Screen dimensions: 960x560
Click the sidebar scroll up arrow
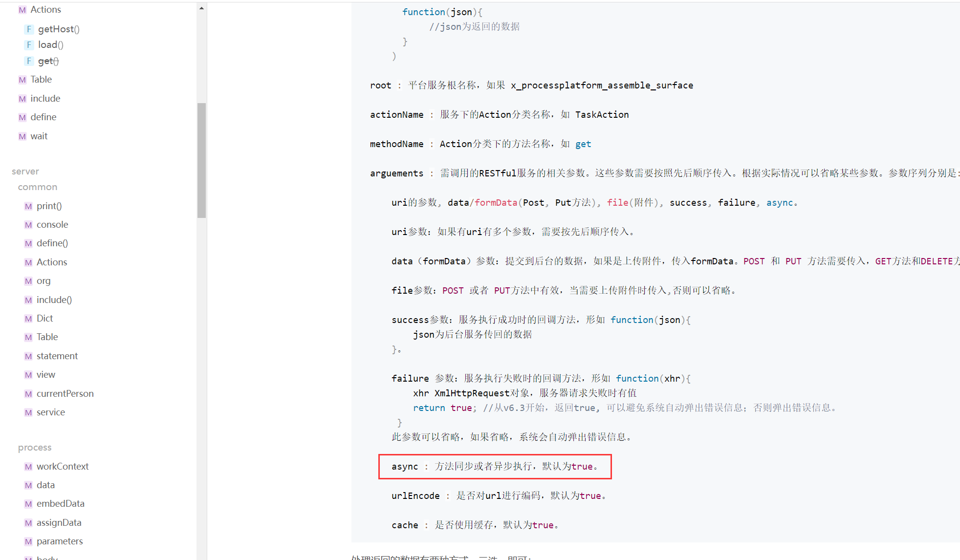click(201, 8)
